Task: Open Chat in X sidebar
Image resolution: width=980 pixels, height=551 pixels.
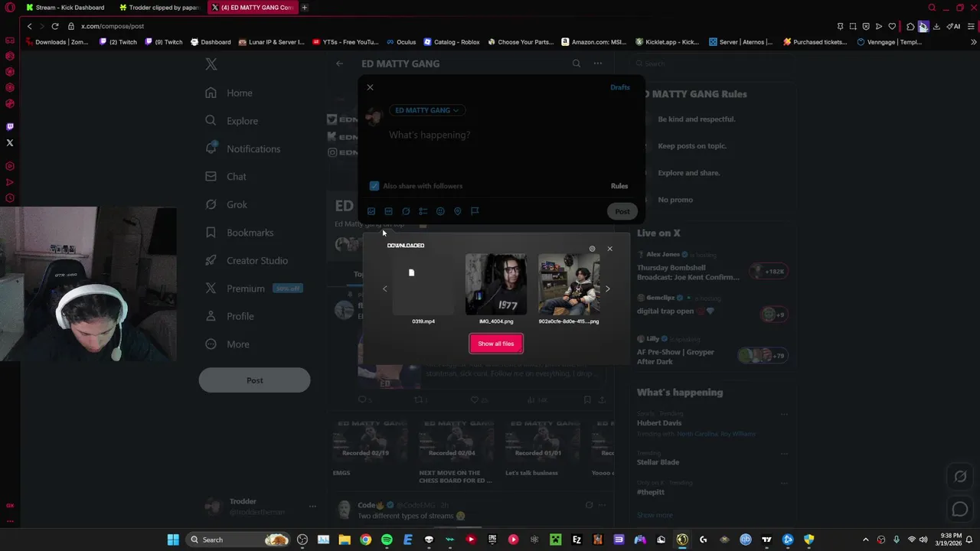Action: pos(226,177)
